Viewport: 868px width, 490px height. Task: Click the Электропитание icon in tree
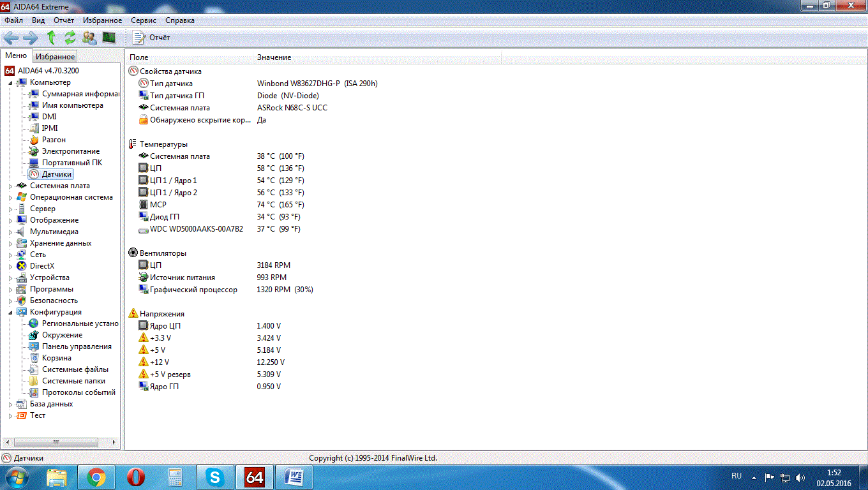coord(34,151)
